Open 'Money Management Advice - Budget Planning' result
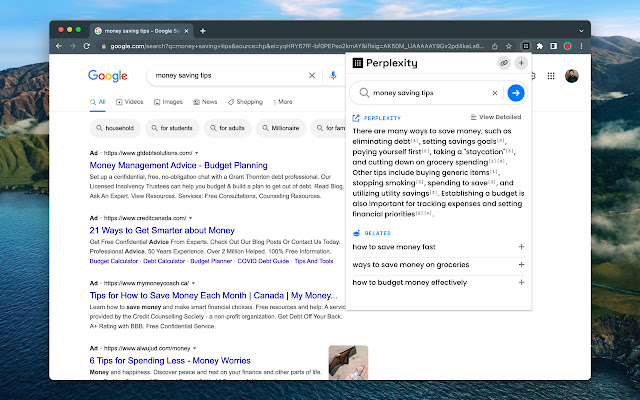This screenshot has height=400, width=640. point(178,165)
